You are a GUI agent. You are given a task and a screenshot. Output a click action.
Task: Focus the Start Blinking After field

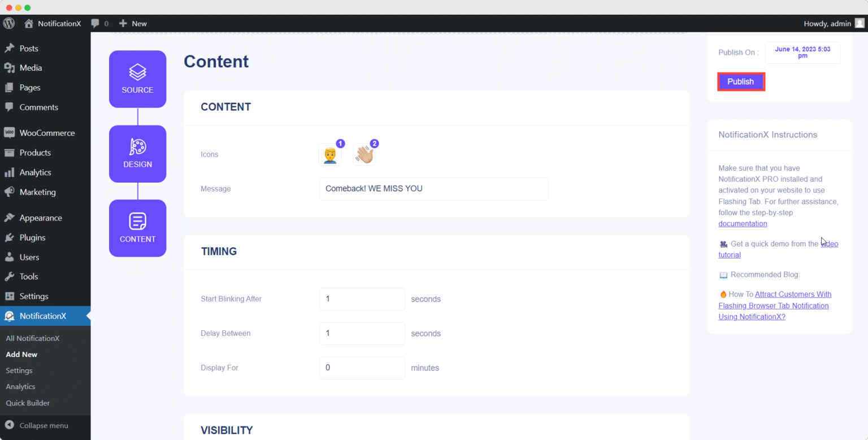click(362, 299)
